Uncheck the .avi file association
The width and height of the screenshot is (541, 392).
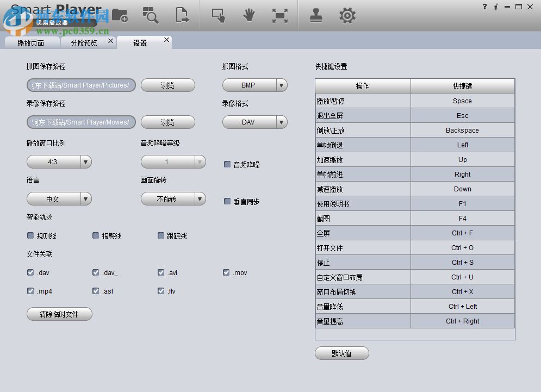tap(161, 272)
